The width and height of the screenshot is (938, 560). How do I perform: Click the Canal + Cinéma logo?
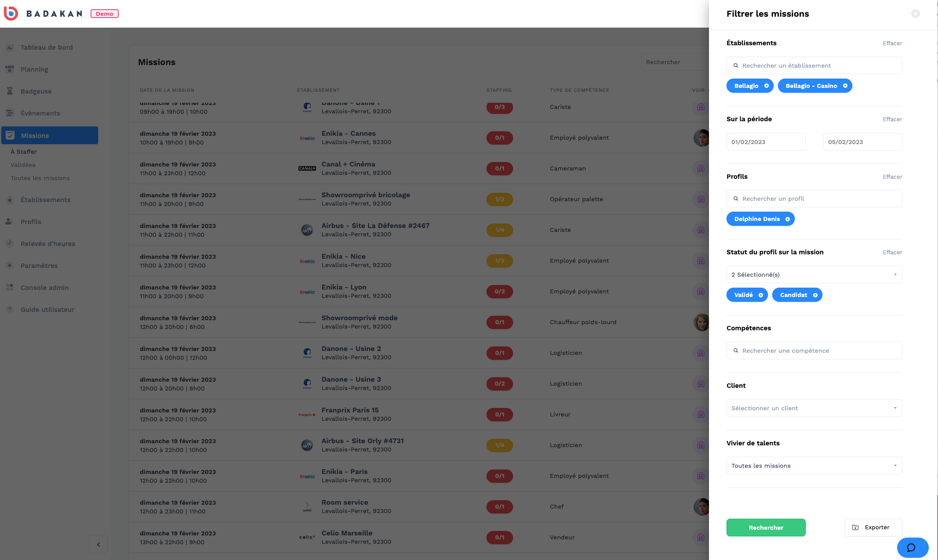point(307,168)
